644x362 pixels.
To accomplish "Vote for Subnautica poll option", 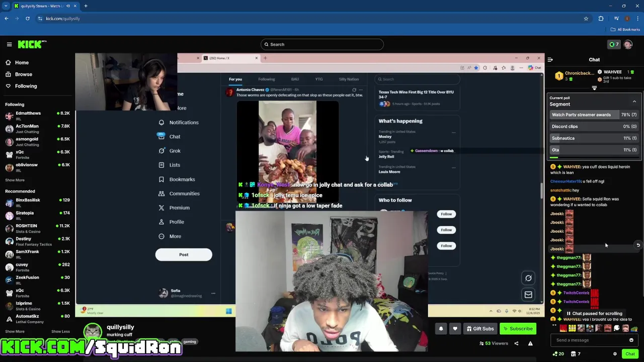I will [594, 138].
